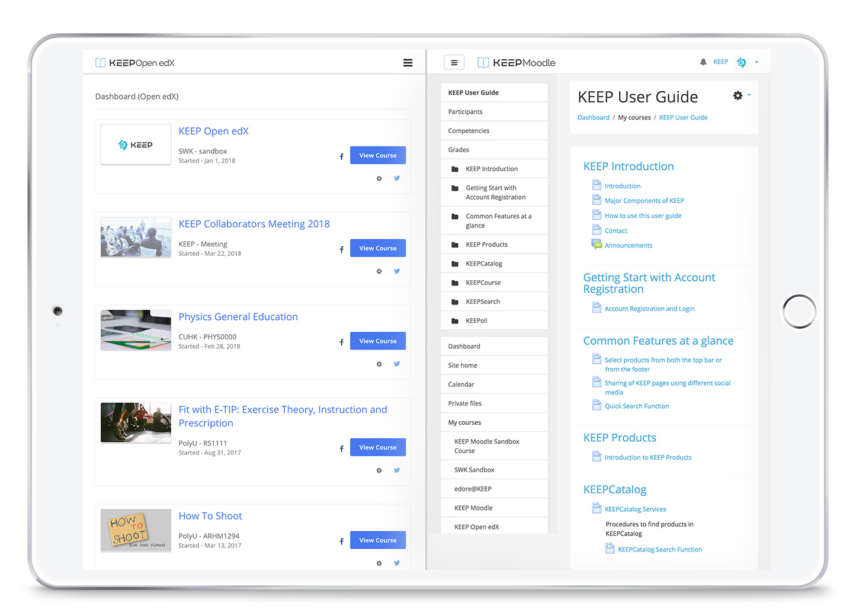Select My courses in the side navigation

(494, 422)
